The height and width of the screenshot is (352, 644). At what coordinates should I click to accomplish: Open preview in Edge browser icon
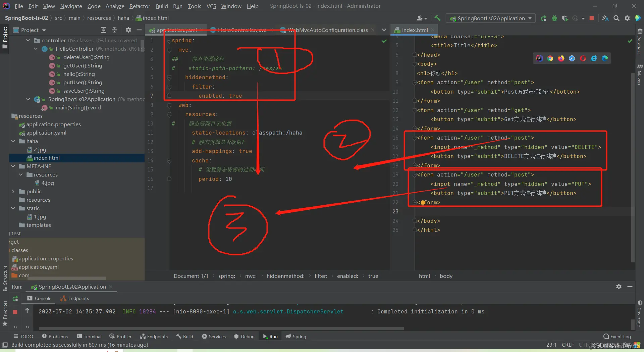[605, 58]
